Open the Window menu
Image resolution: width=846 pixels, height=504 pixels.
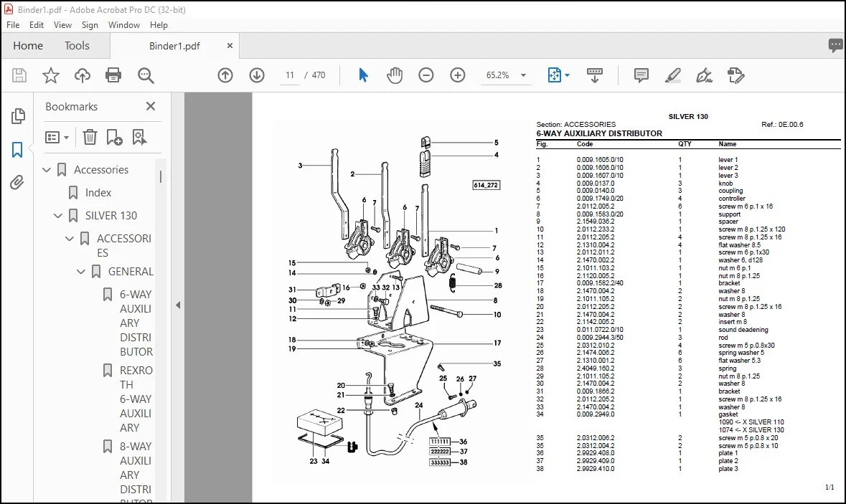(124, 25)
